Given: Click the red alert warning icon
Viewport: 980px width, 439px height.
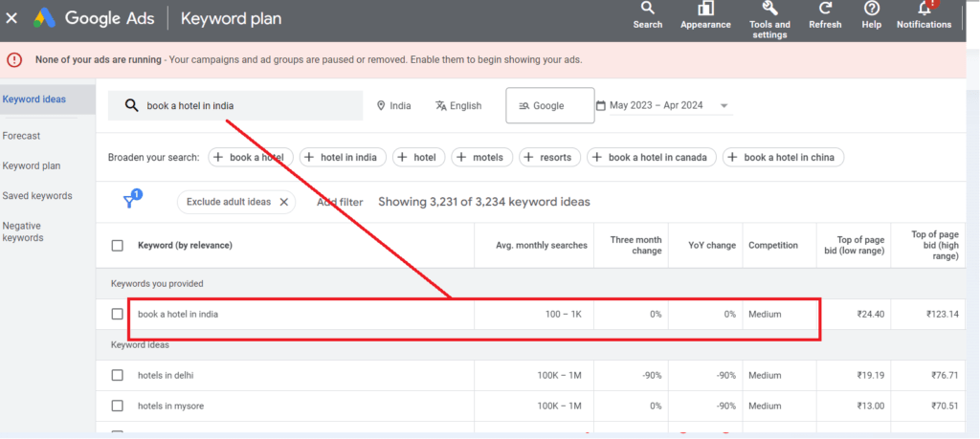Looking at the screenshot, I should point(14,60).
